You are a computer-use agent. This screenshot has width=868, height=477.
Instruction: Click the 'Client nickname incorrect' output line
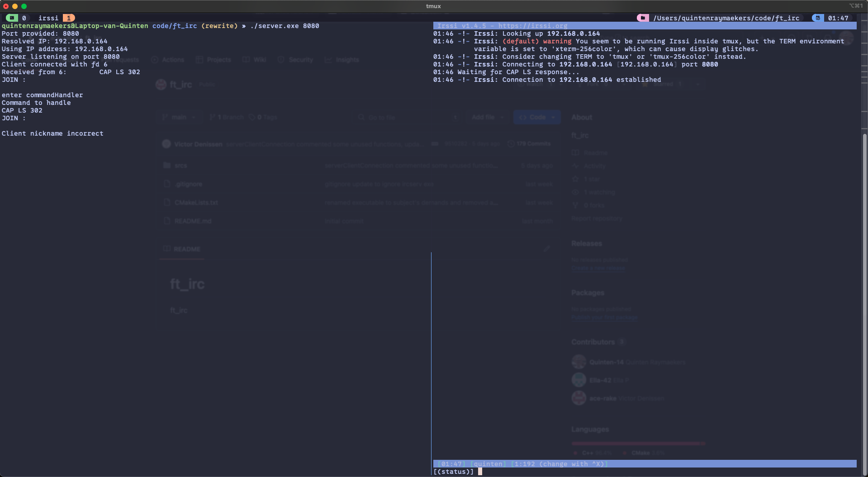click(52, 133)
